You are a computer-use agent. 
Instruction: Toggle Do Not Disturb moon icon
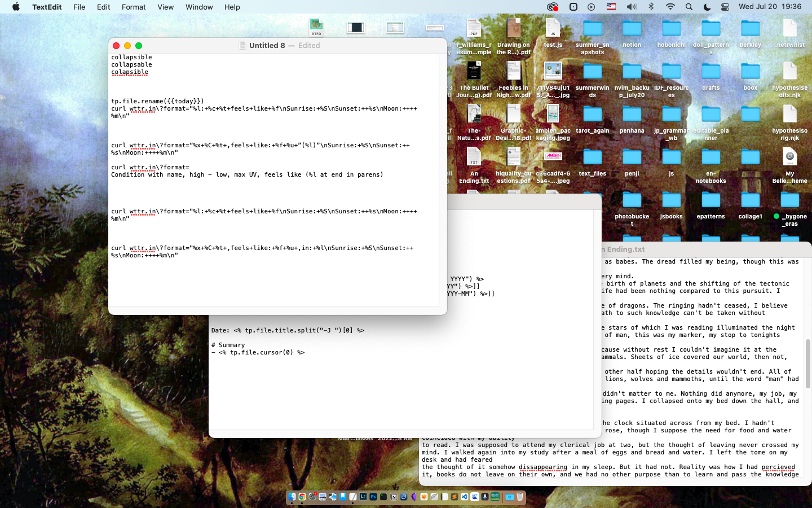[x=707, y=7]
